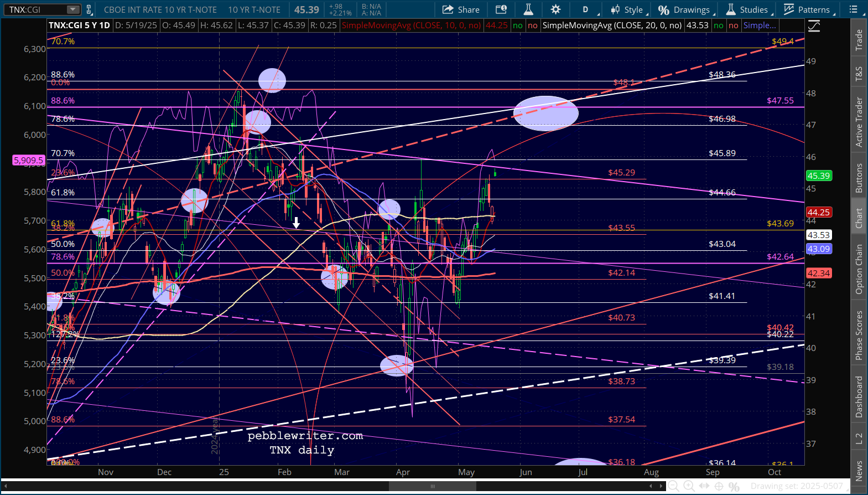Open the D timeframe dropdown
This screenshot has height=495, width=868.
[x=585, y=9]
